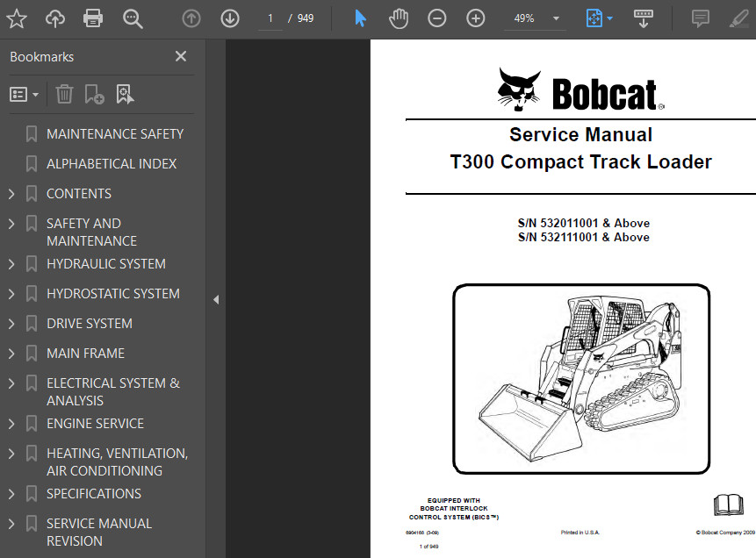756x558 pixels.
Task: Zoom in with plus button
Action: point(475,18)
